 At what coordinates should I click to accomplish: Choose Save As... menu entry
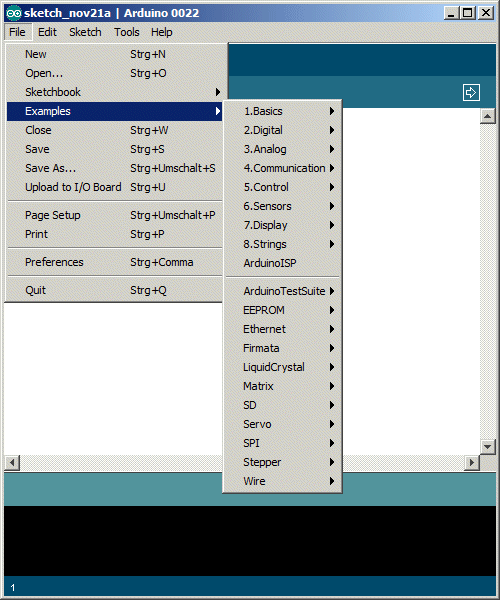114,168
